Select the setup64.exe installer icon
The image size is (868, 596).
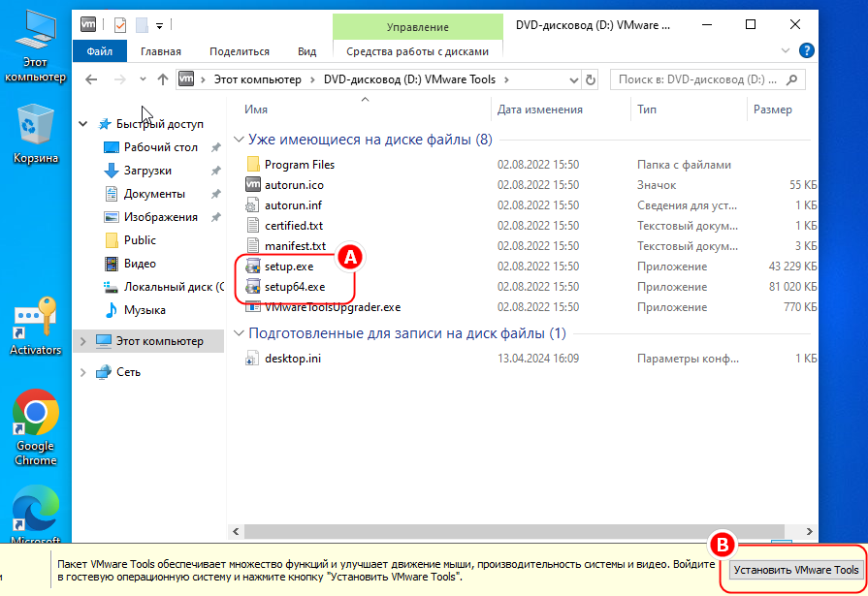[253, 287]
